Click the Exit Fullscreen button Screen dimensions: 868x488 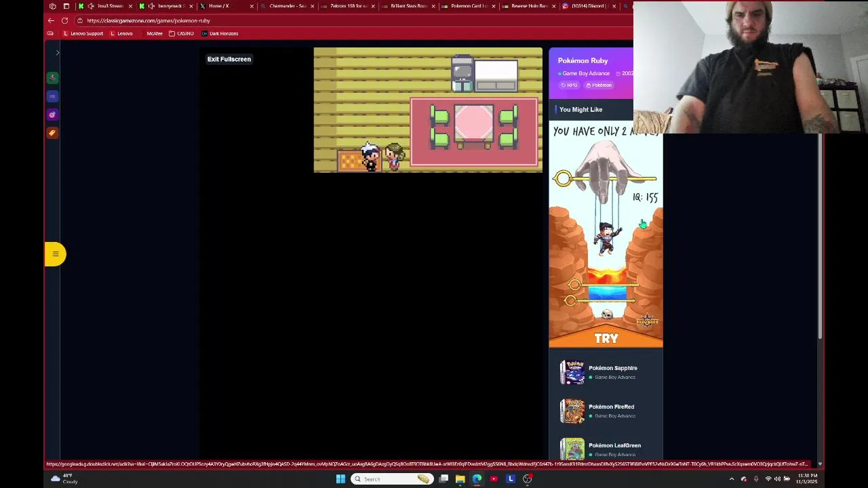tap(229, 59)
